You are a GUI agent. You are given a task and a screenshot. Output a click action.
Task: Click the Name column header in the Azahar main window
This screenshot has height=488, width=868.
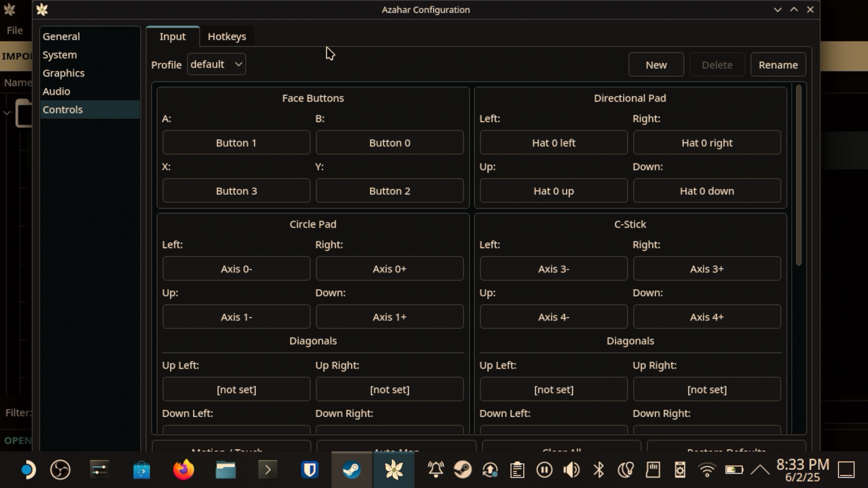point(18,83)
